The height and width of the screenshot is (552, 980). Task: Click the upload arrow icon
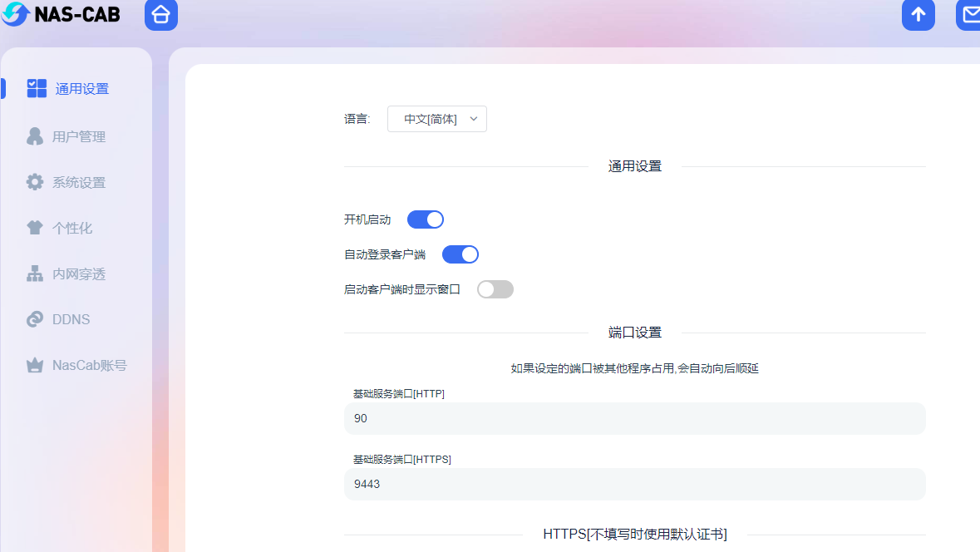pyautogui.click(x=918, y=14)
